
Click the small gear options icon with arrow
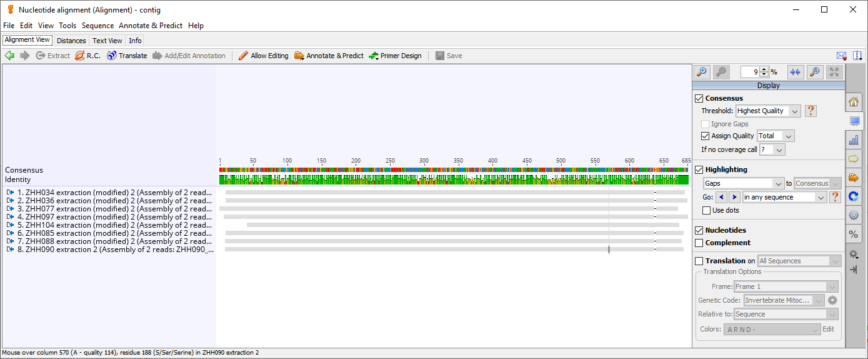(x=854, y=254)
